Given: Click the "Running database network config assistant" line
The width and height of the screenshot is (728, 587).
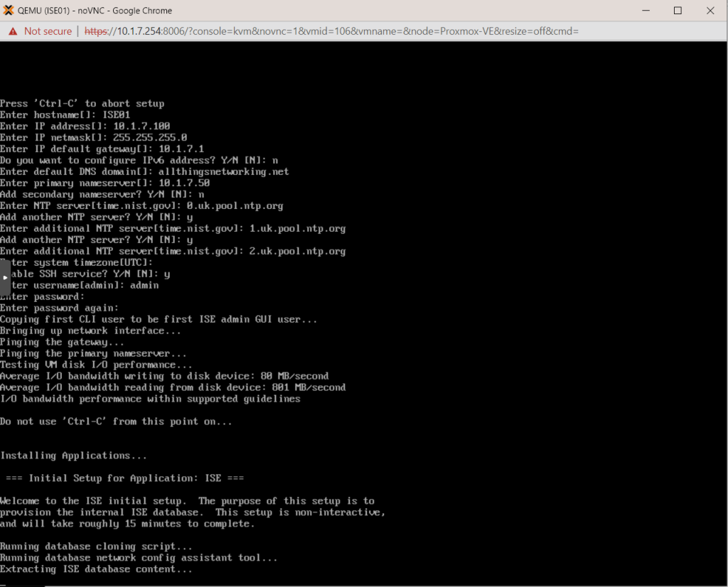Looking at the screenshot, I should (139, 557).
